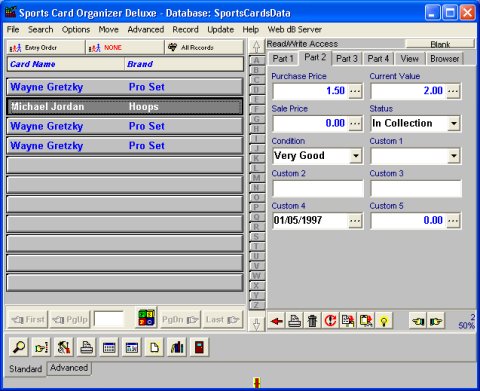Switch to the Browser tab
The image size is (480, 391).
[x=445, y=59]
